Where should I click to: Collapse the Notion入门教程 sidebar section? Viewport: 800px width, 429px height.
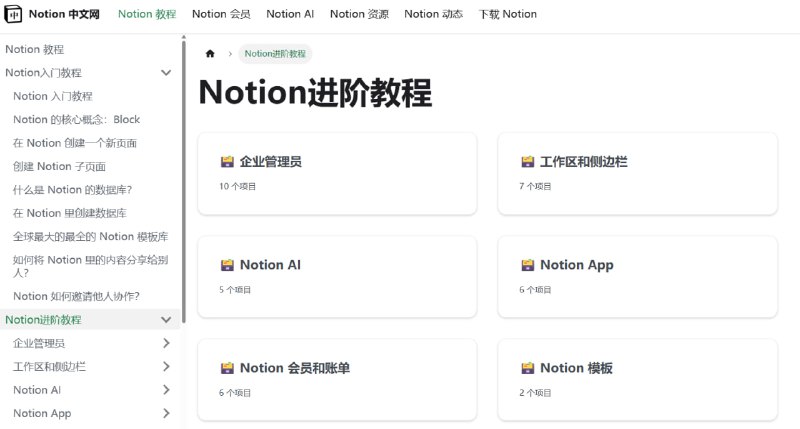point(166,72)
